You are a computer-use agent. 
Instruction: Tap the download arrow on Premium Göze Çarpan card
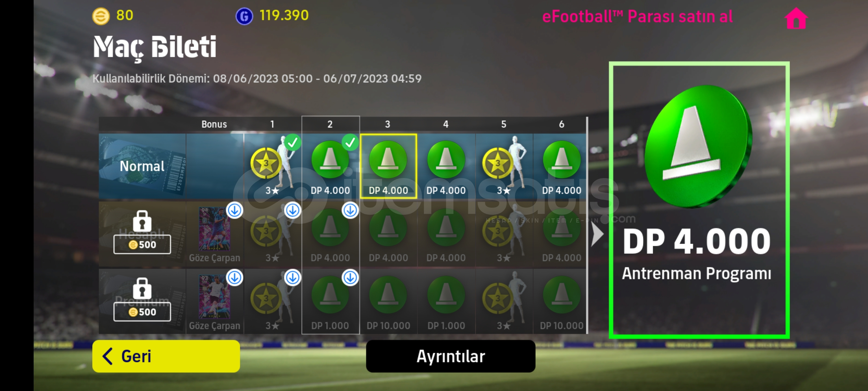[235, 278]
